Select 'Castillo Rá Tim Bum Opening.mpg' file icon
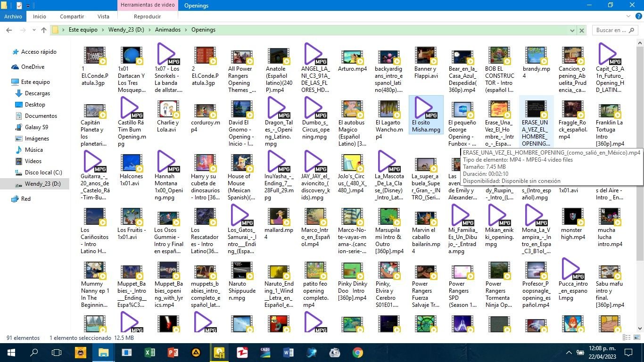This screenshot has width=644, height=362. click(132, 108)
